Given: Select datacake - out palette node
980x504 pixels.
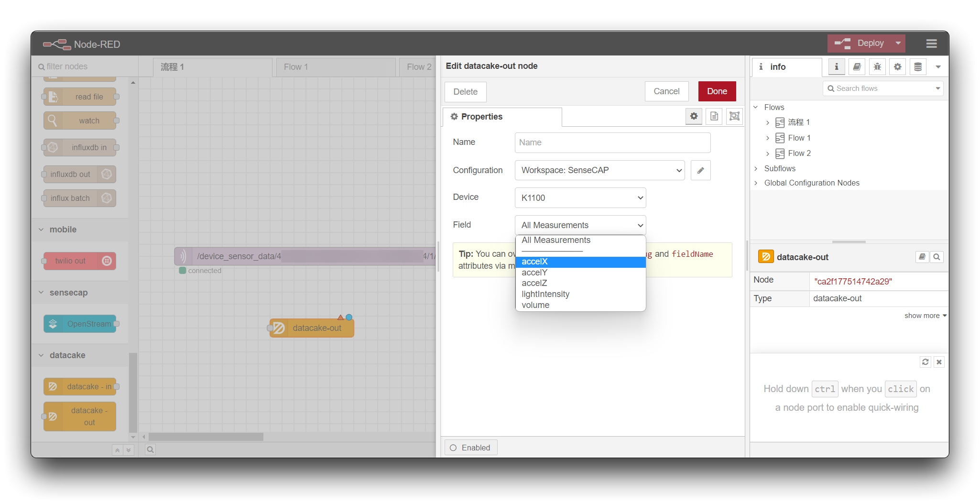Looking at the screenshot, I should tap(80, 416).
